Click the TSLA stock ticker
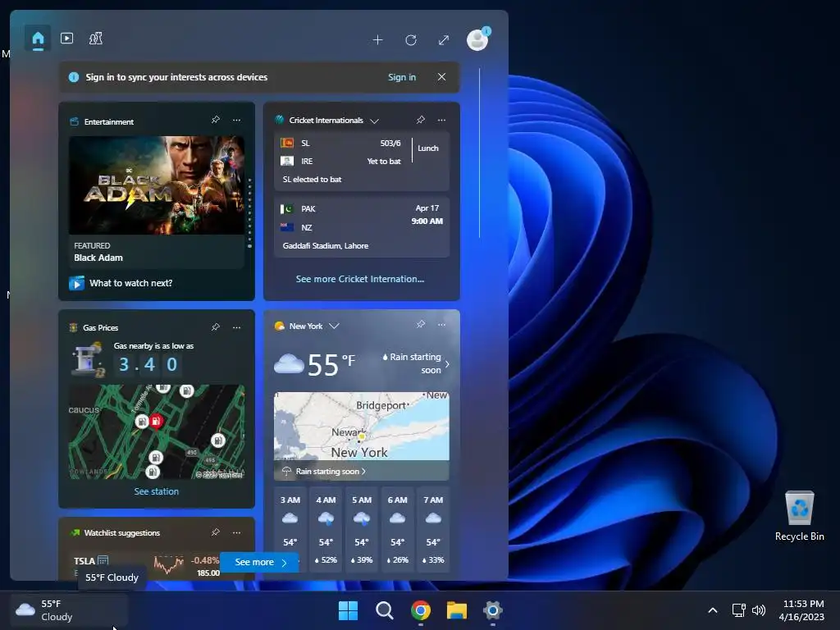Image resolution: width=840 pixels, height=630 pixels. point(84,561)
